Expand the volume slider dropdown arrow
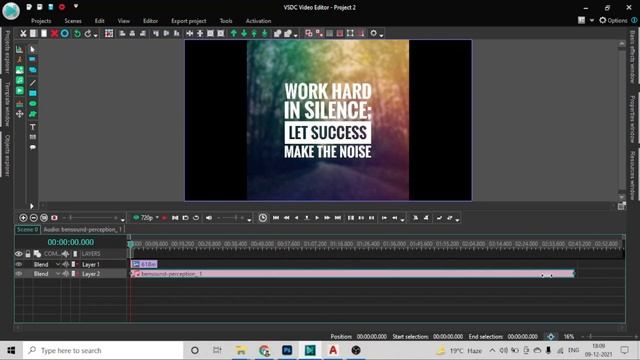This screenshot has height=360, width=640. point(249,220)
